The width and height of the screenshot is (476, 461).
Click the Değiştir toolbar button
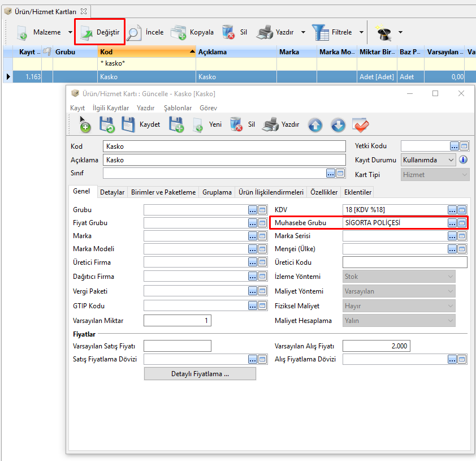pos(99,32)
